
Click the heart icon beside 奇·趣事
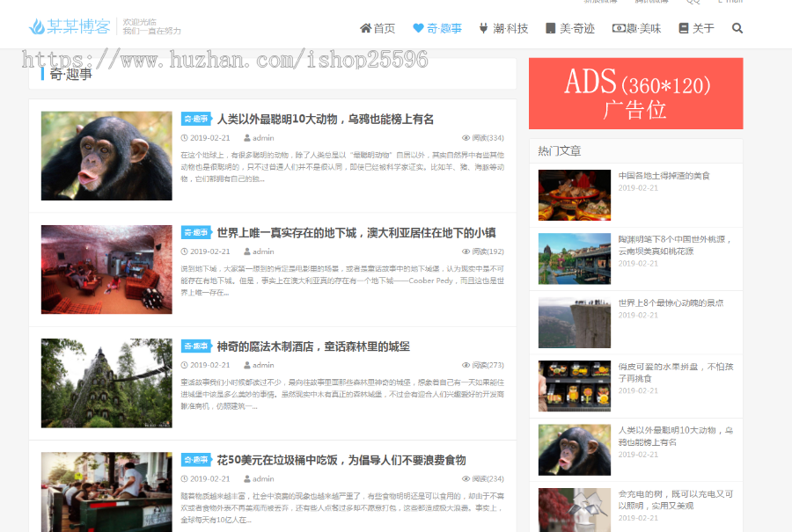pyautogui.click(x=418, y=28)
